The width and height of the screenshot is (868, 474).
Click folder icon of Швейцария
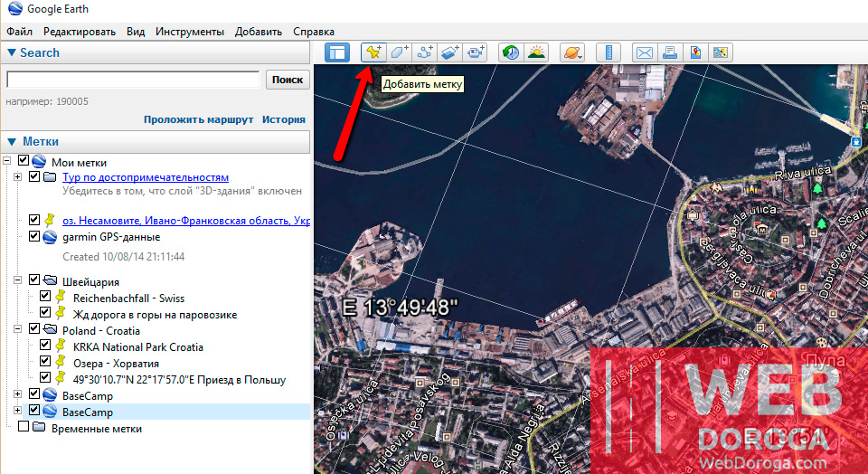tap(50, 280)
